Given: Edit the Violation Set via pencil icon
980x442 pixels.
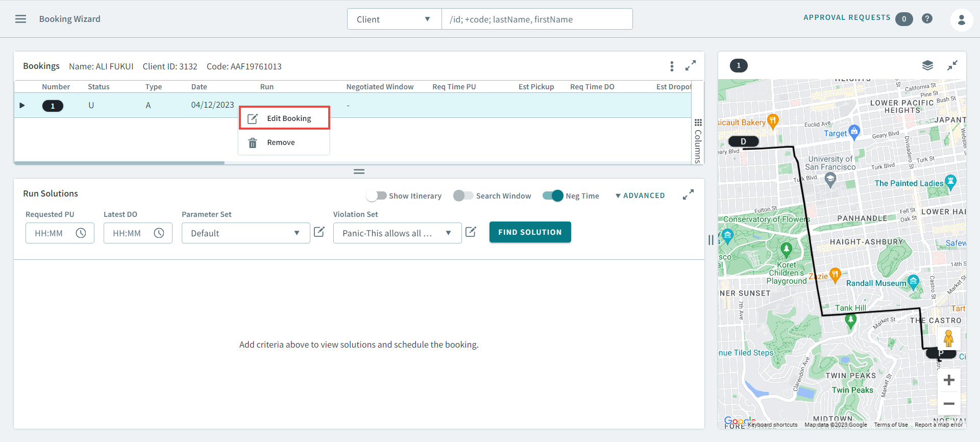Looking at the screenshot, I should point(471,232).
